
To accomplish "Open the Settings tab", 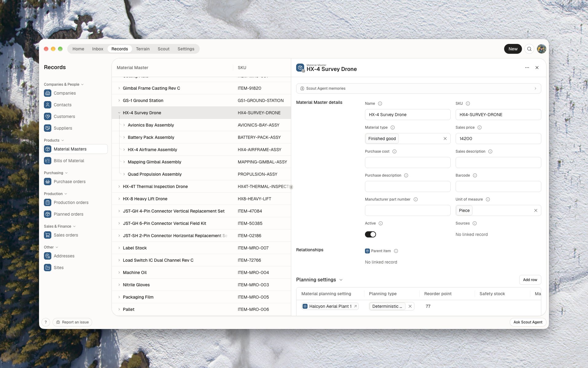I will coord(186,49).
